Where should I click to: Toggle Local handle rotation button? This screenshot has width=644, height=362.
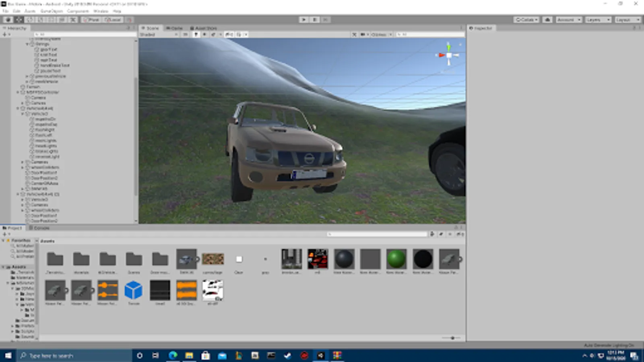pyautogui.click(x=113, y=20)
